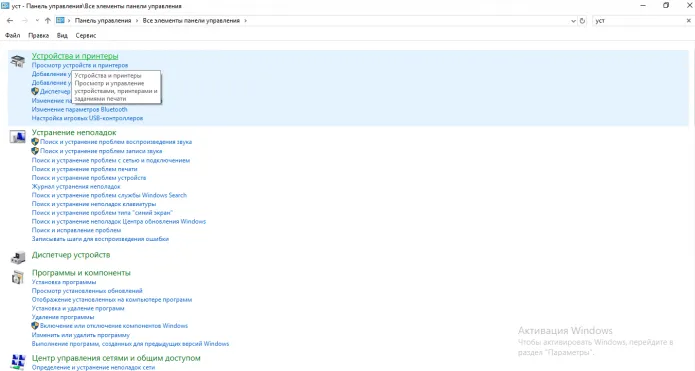Open Поиск и устранение проблем печати

[84, 169]
